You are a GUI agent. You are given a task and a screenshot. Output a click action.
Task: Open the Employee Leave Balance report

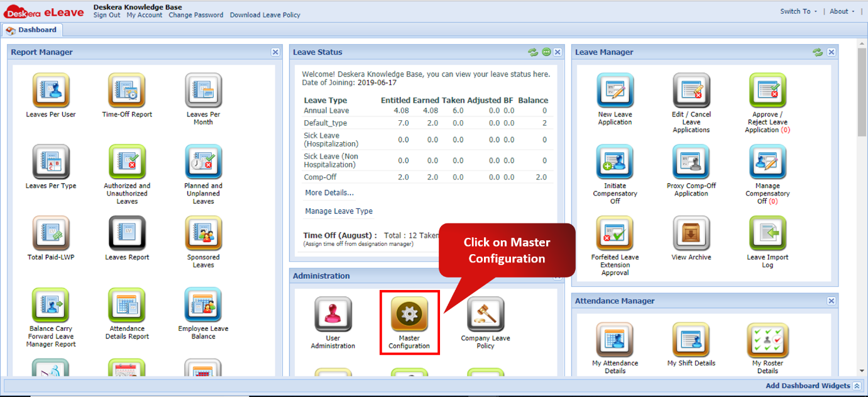(x=203, y=305)
